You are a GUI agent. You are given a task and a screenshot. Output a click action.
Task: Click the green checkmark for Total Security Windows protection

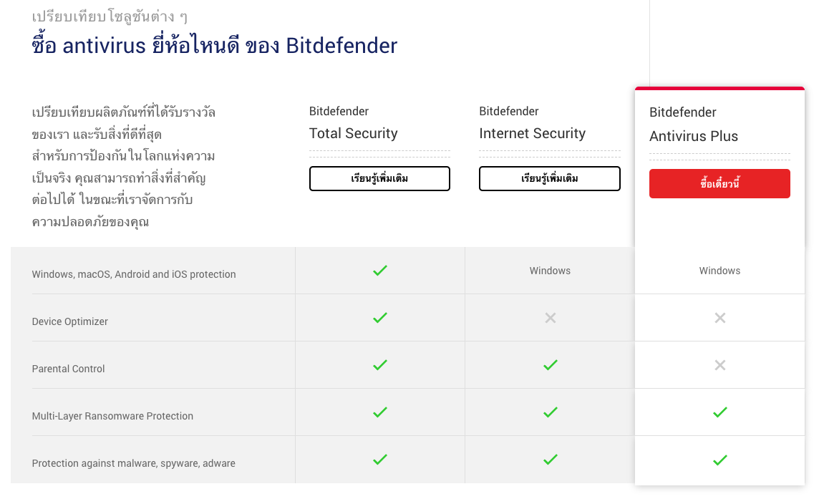click(x=379, y=271)
